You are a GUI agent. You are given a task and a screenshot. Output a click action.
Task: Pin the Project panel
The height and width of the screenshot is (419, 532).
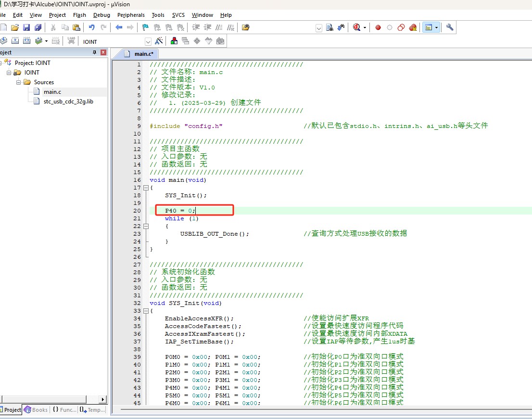(94, 52)
